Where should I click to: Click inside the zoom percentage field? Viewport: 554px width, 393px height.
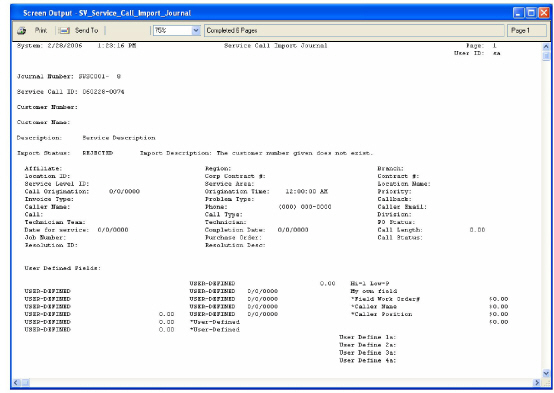click(173, 31)
